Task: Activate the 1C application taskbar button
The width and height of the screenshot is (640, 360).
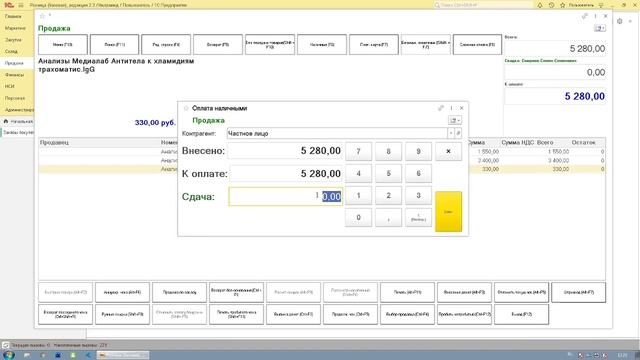Action: (123, 355)
